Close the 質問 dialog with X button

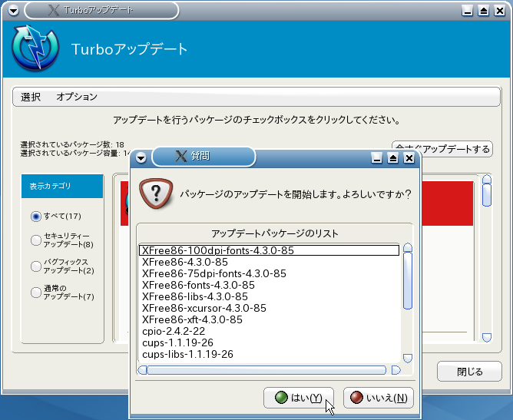pyautogui.click(x=409, y=158)
